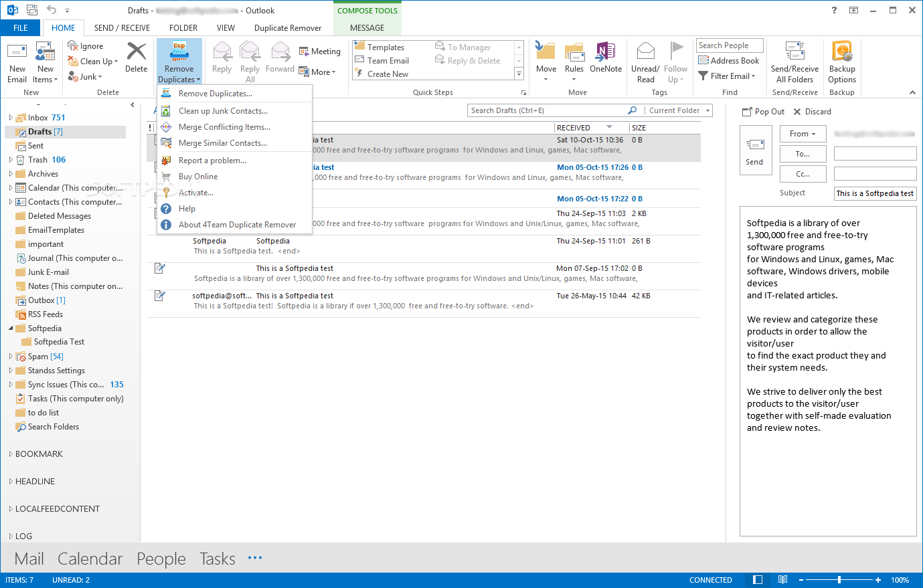The width and height of the screenshot is (923, 588).
Task: Click the New Email icon
Action: [17, 52]
